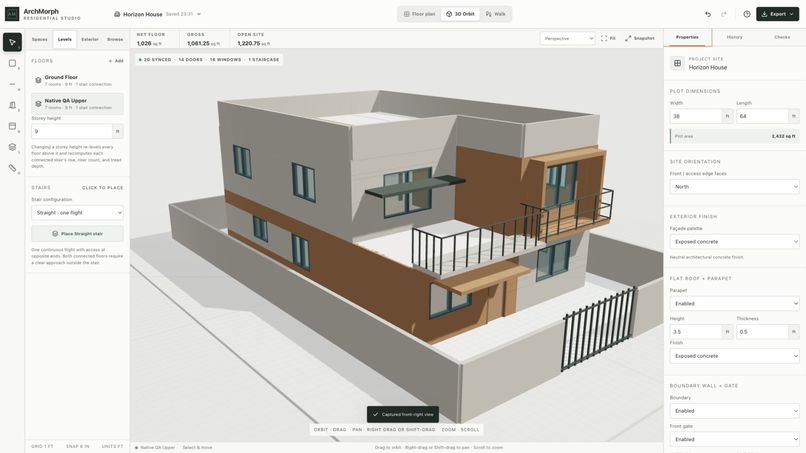Image resolution: width=806 pixels, height=453 pixels.
Task: Open the Boundary Enabled dropdown
Action: 735,411
